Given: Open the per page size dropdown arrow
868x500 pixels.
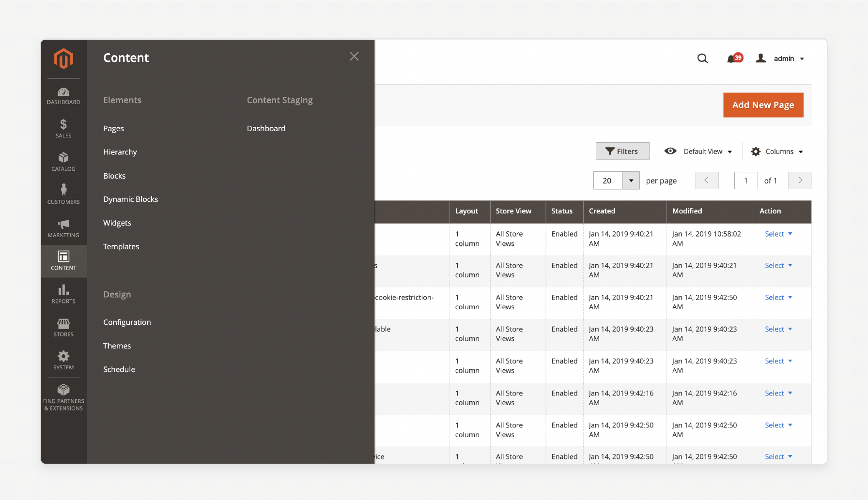Looking at the screenshot, I should tap(631, 181).
